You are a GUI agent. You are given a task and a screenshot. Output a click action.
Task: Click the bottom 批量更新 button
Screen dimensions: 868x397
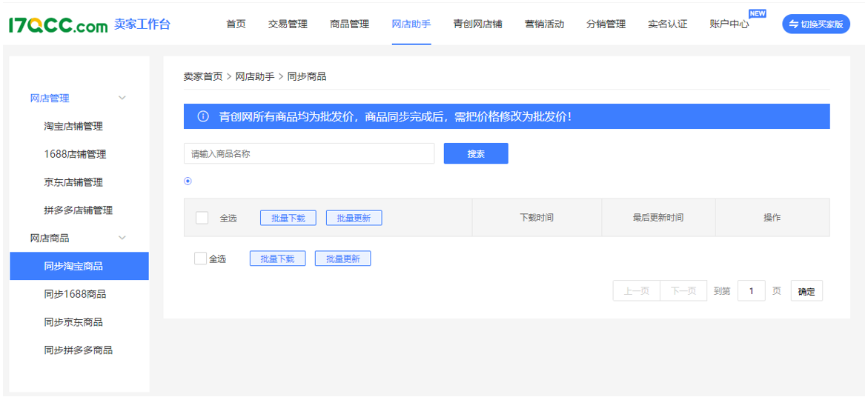(342, 258)
